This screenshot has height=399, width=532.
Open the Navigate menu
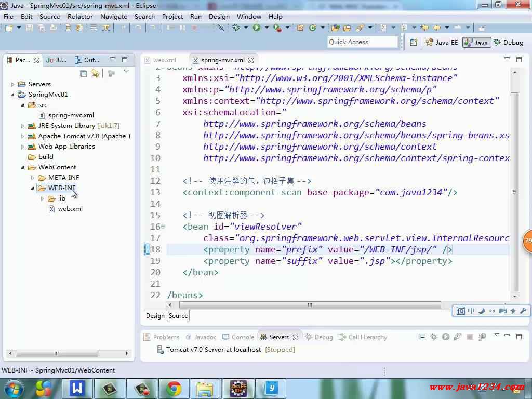click(x=114, y=16)
